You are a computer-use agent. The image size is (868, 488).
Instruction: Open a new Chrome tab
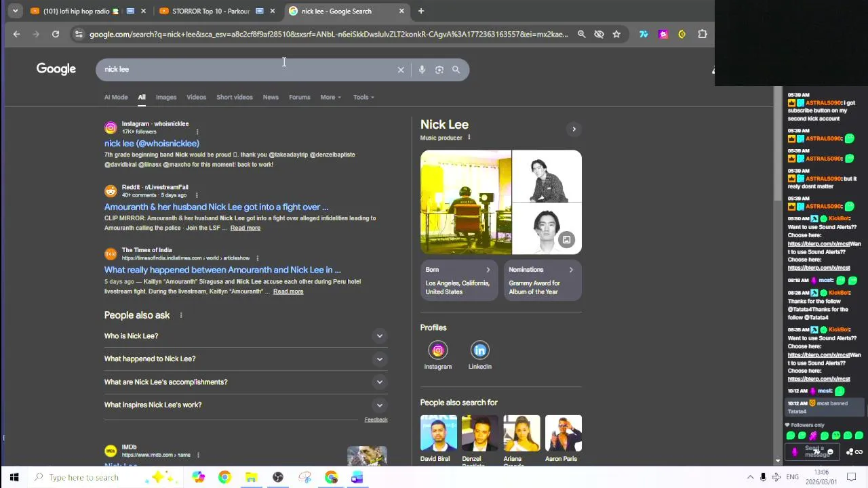tap(421, 11)
